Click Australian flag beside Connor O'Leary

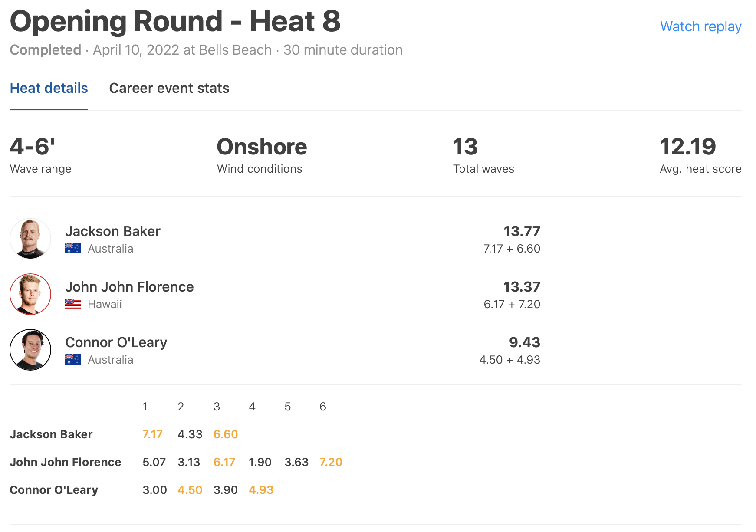click(73, 359)
